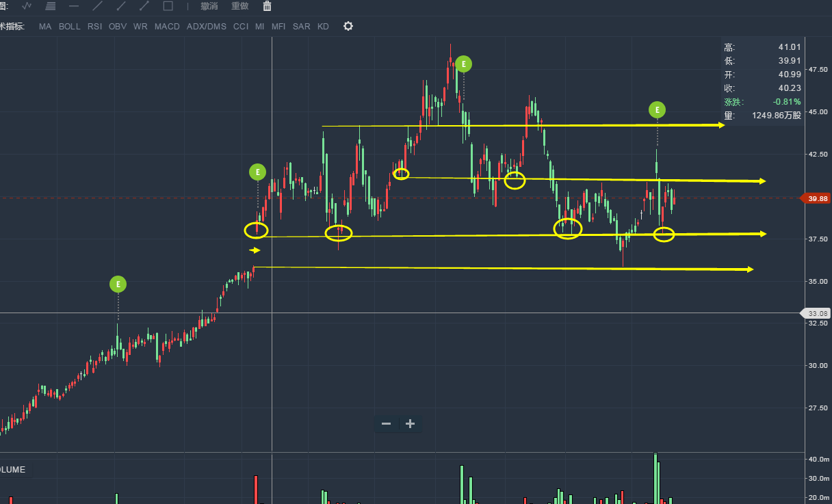Viewport: 832px width, 504px height.
Task: Select the line segment tool with two endpoints
Action: (x=144, y=6)
